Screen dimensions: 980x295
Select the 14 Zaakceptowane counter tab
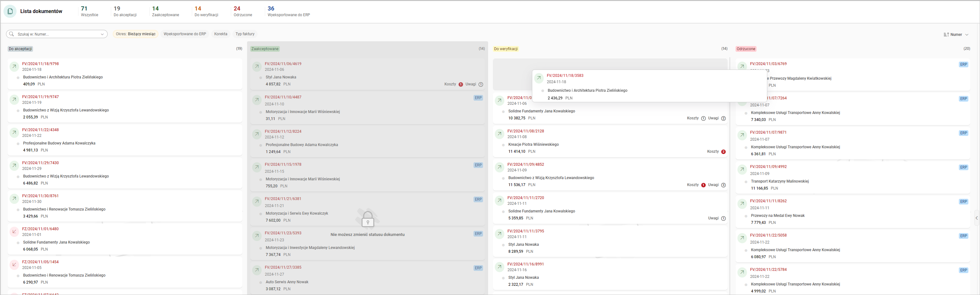[x=165, y=11]
